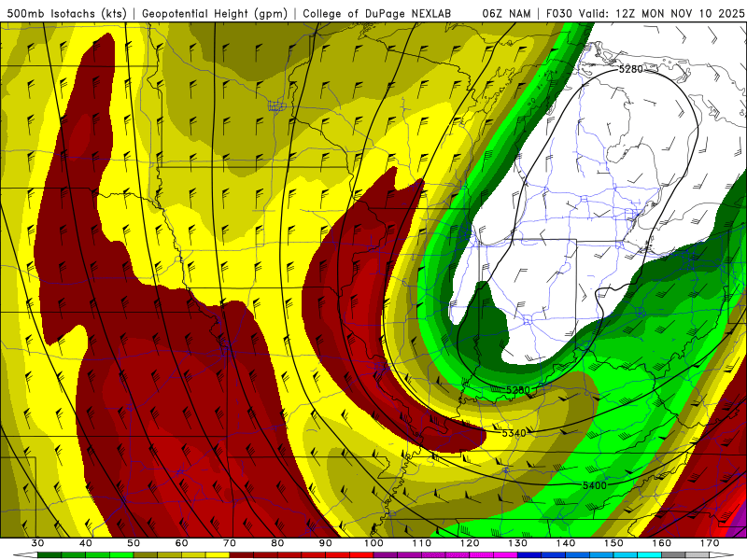Pick the bright yellow swatch ending at 70
Screen dimensions: 747x560
pyautogui.click(x=218, y=555)
